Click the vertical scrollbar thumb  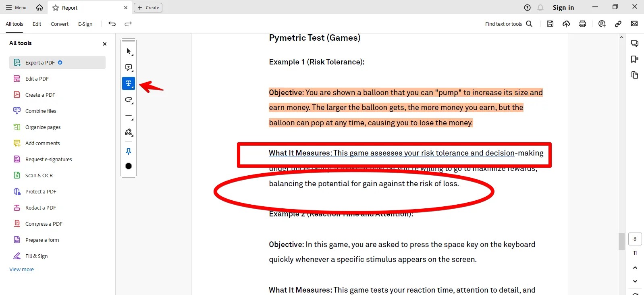coord(621,241)
